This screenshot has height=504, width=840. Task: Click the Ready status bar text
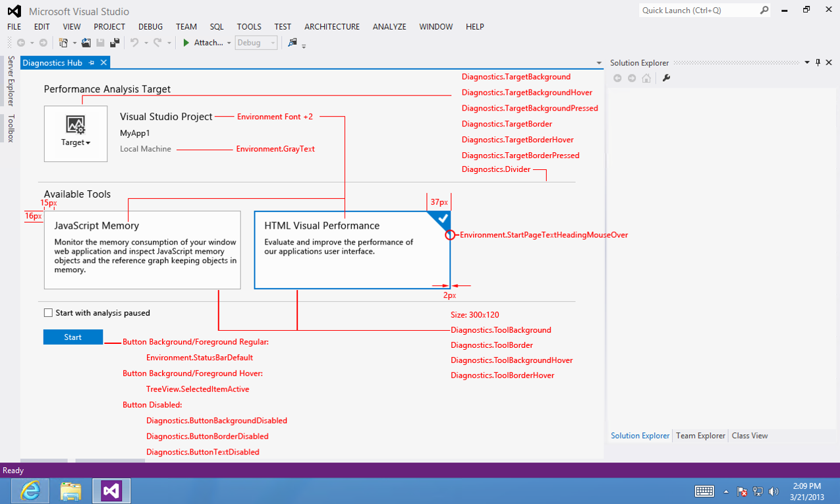pyautogui.click(x=13, y=470)
